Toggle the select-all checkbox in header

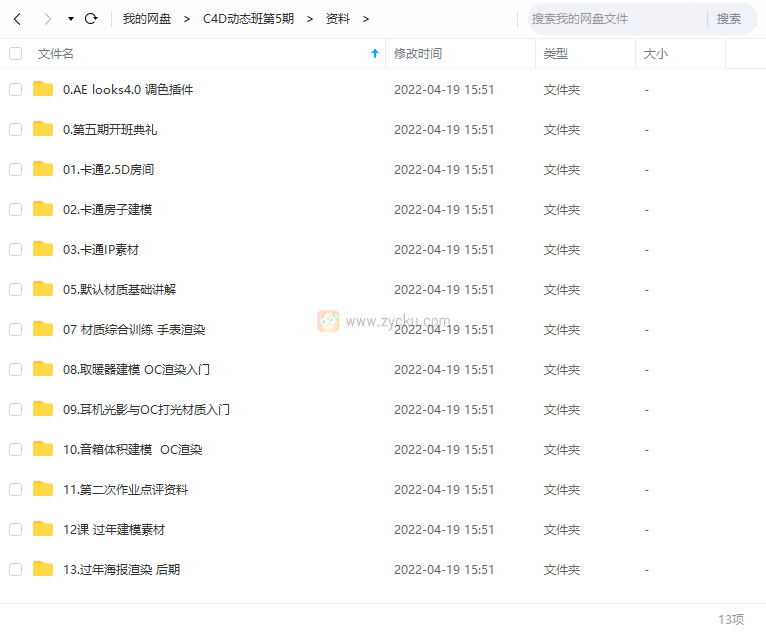15,54
